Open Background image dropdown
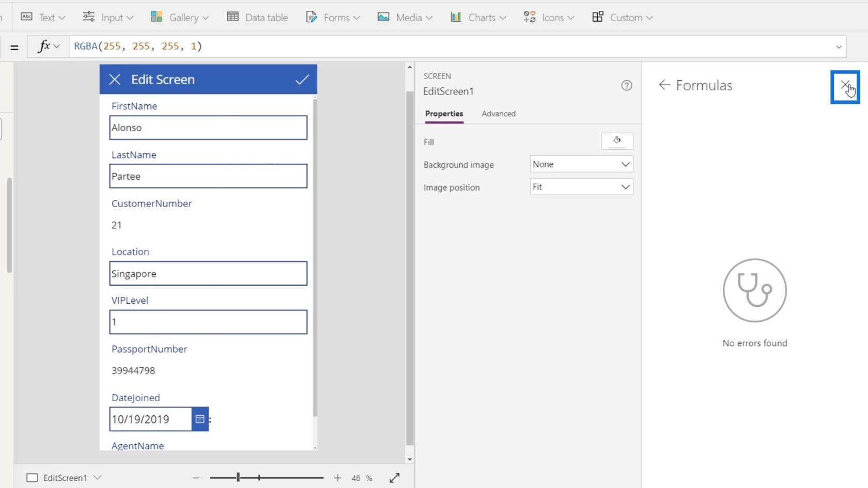Viewport: 868px width, 488px height. click(x=581, y=164)
